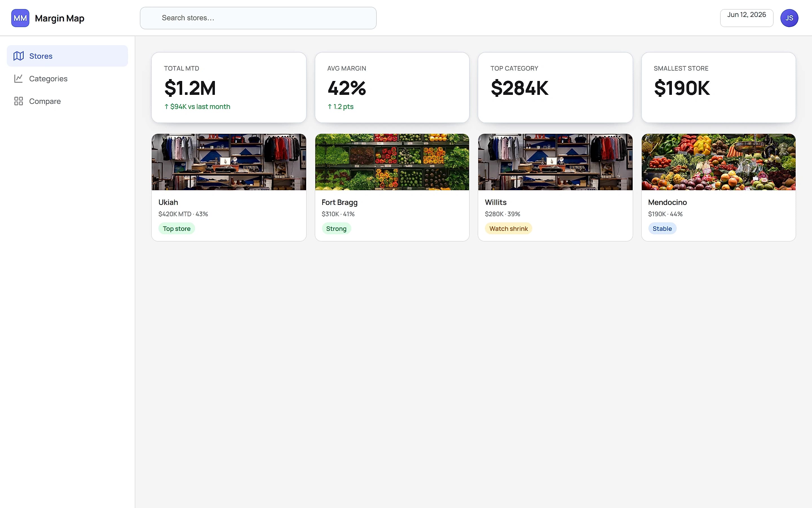Select the Willits store name
This screenshot has width=812, height=508.
coord(496,202)
